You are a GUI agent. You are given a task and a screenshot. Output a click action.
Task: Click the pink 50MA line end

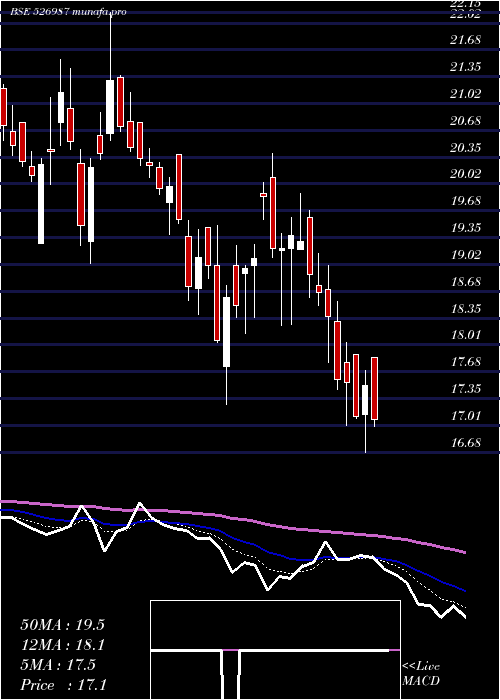click(465, 553)
